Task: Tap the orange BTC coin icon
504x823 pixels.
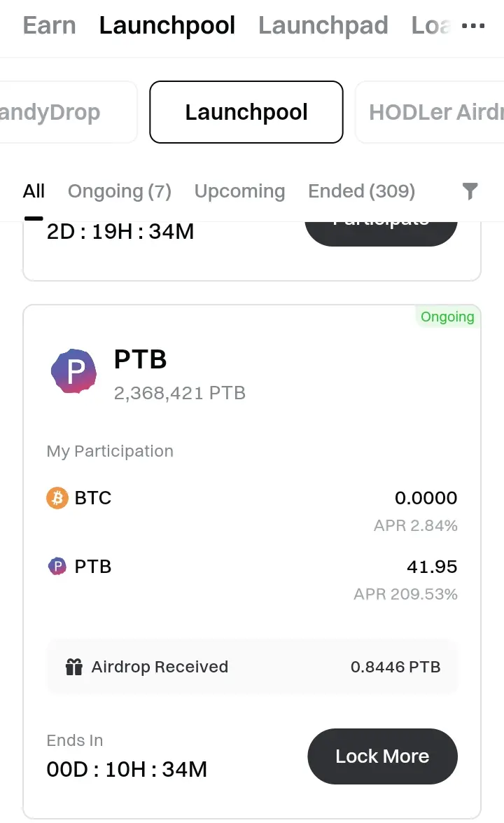Action: [x=57, y=497]
